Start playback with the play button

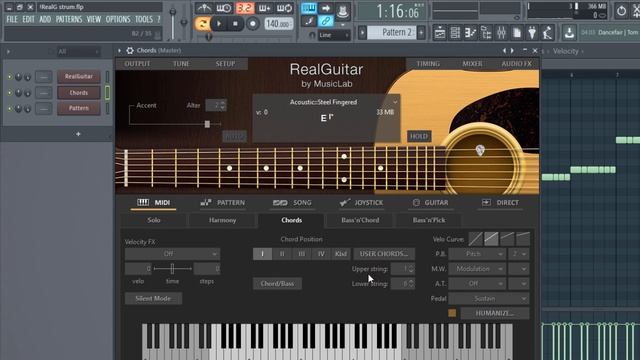[219, 24]
